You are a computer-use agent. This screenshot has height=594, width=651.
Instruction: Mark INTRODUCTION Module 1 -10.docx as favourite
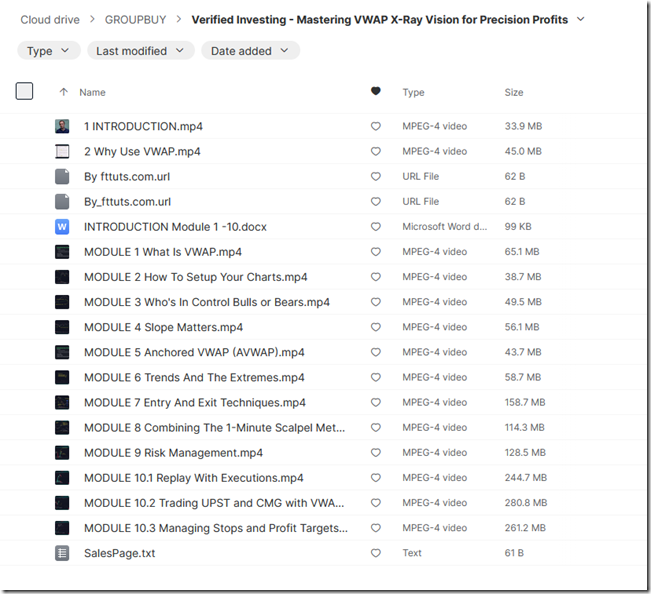click(376, 227)
